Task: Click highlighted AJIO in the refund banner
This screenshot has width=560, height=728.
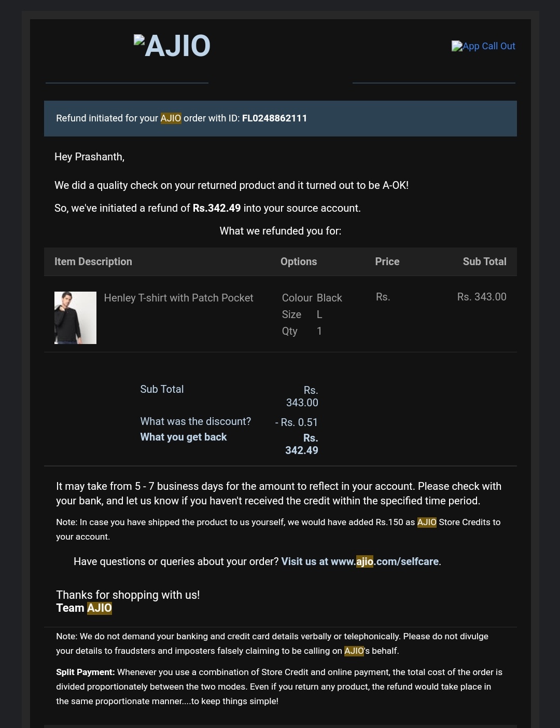Action: [x=171, y=118]
